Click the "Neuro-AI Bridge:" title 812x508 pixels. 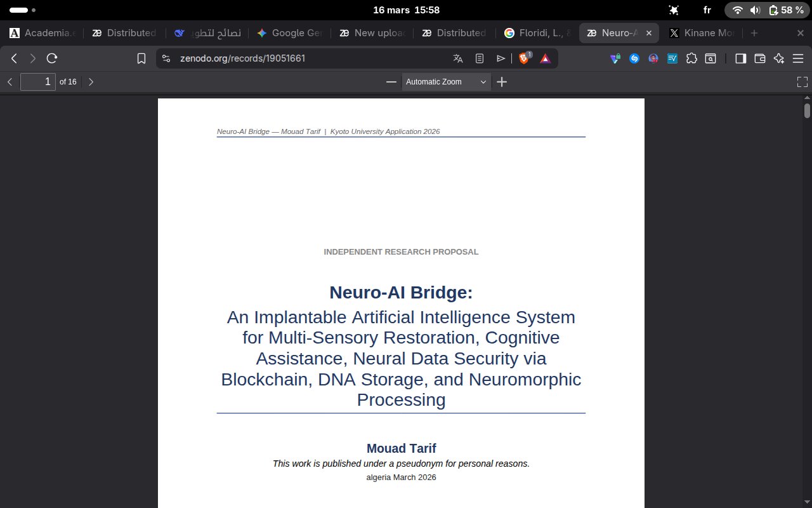[x=401, y=293]
